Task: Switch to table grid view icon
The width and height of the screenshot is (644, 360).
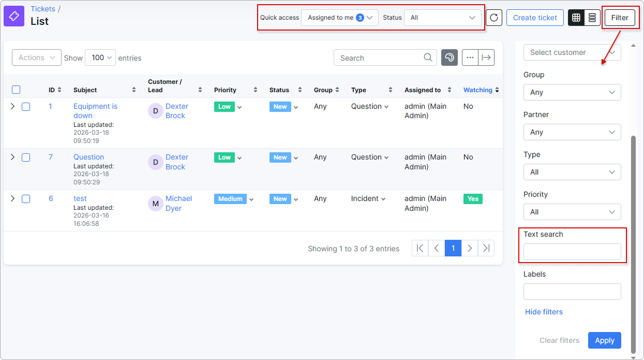Action: (576, 18)
